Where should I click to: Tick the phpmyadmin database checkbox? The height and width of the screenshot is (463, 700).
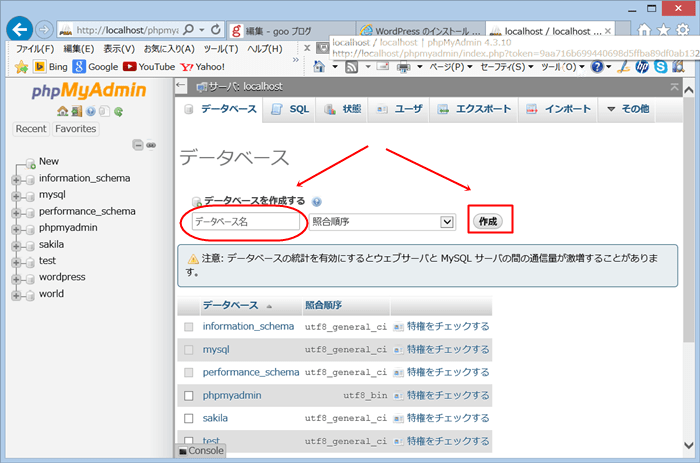point(188,395)
